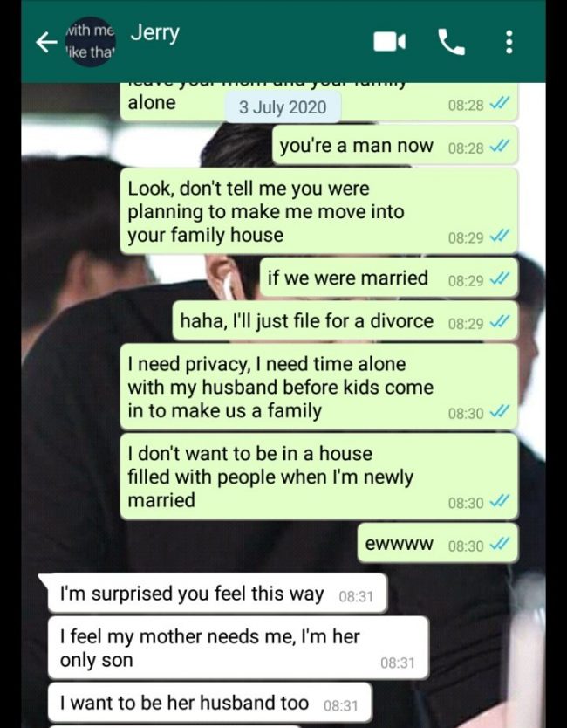Open the three-dot more options menu
This screenshot has width=567, height=728.
509,42
